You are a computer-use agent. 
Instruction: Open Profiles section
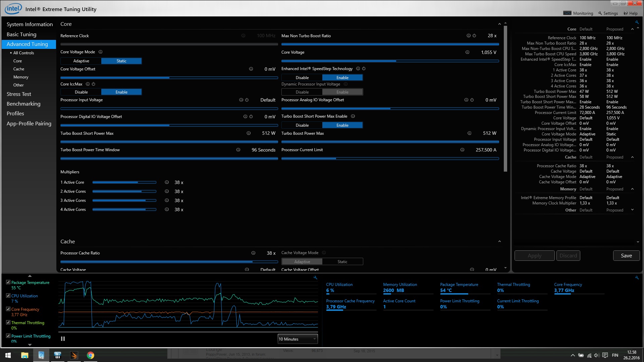click(x=15, y=114)
